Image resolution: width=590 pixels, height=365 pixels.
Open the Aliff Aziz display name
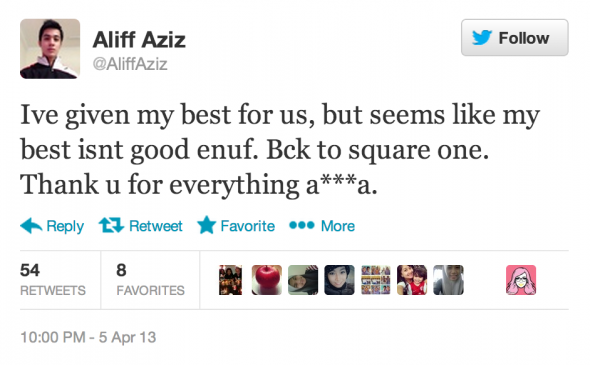click(x=139, y=39)
